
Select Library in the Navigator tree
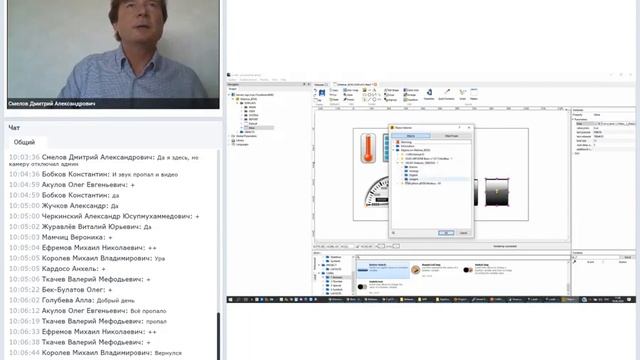[240, 140]
